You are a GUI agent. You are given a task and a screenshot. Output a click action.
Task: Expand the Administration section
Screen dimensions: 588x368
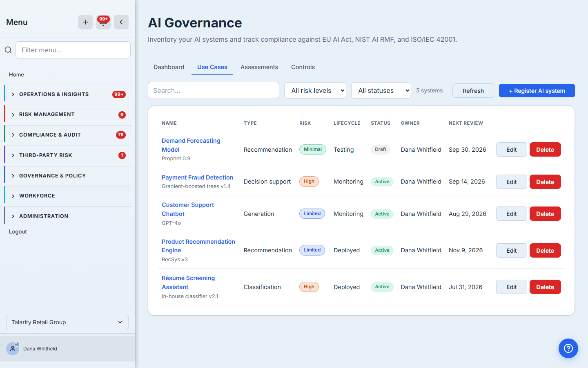(x=67, y=216)
